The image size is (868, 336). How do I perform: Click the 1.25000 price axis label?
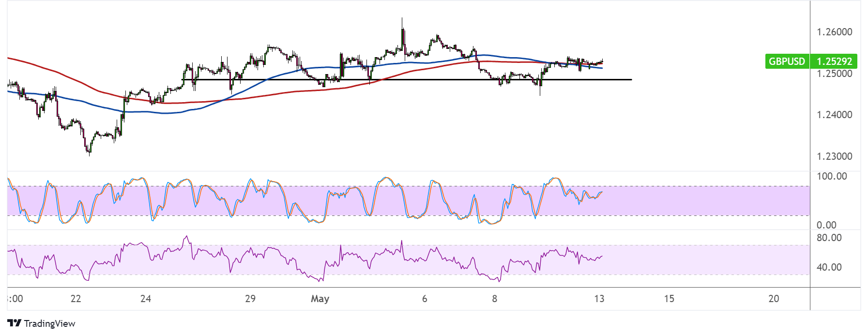tap(834, 74)
